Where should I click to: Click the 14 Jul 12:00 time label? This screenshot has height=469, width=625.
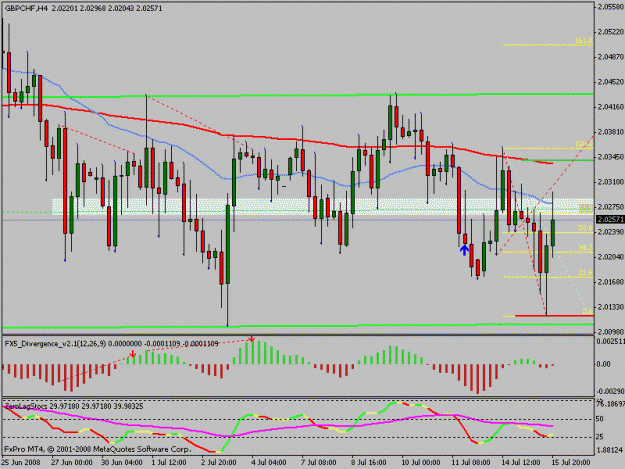point(521,462)
